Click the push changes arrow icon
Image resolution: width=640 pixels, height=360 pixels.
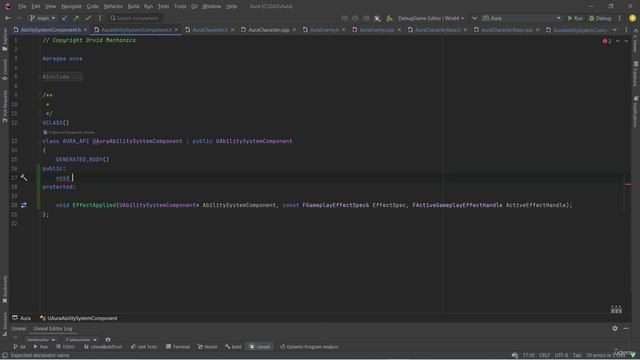(x=76, y=18)
